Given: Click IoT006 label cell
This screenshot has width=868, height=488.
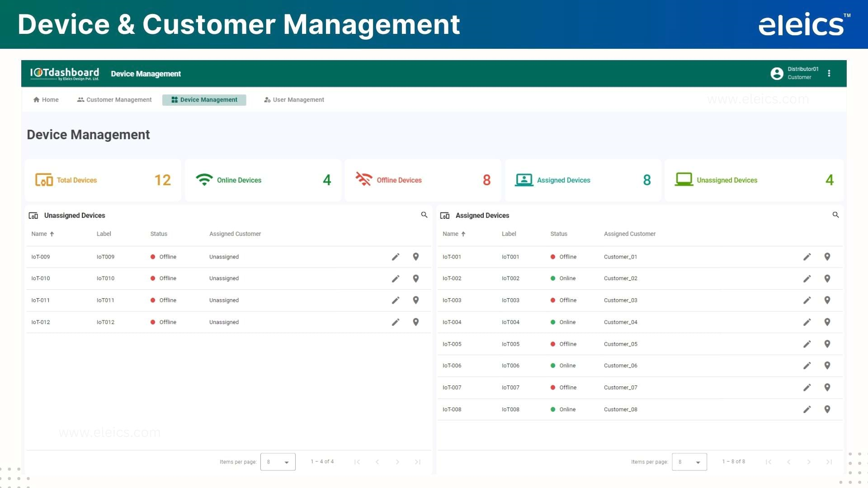Looking at the screenshot, I should (x=510, y=366).
